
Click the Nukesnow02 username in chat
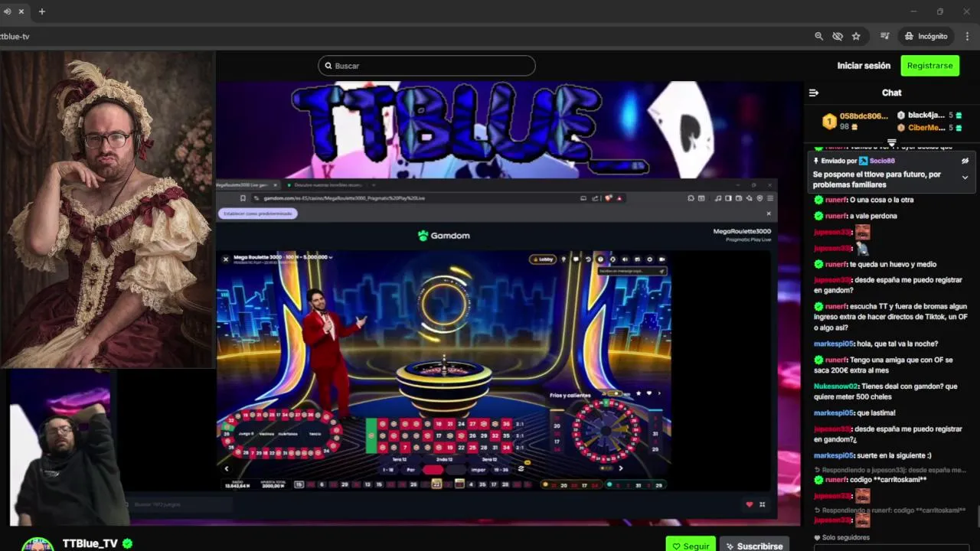(835, 386)
